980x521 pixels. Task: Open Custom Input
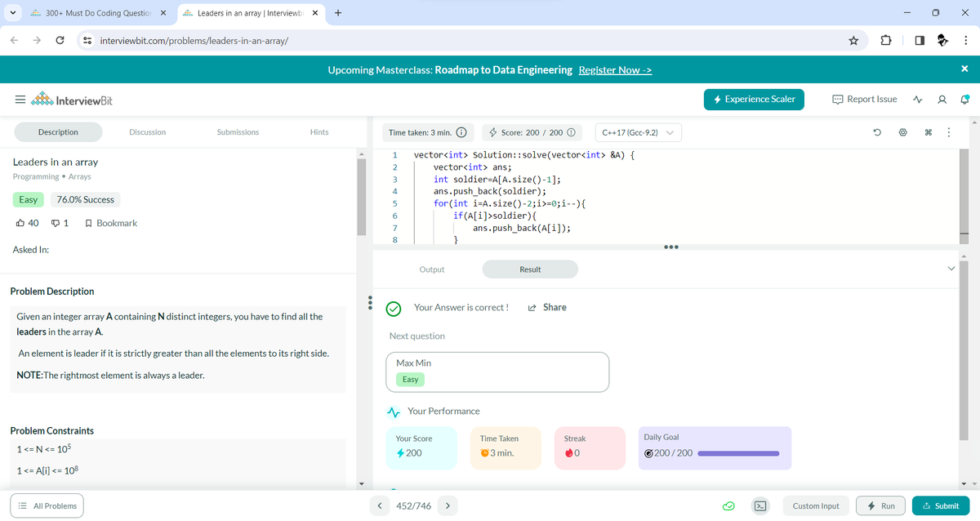click(x=816, y=506)
